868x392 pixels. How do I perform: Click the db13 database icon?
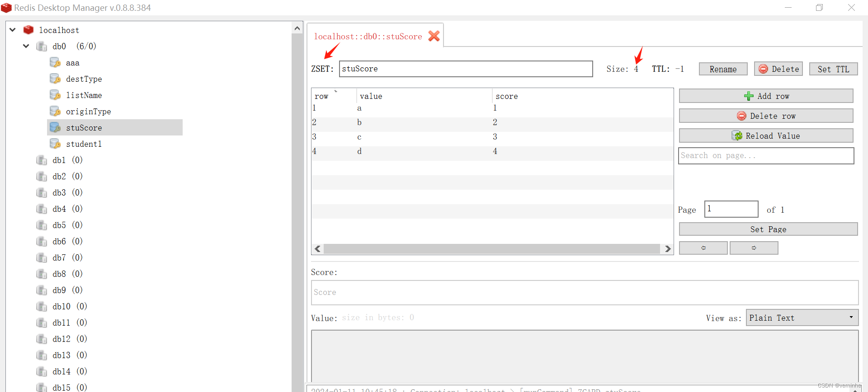[x=42, y=355]
